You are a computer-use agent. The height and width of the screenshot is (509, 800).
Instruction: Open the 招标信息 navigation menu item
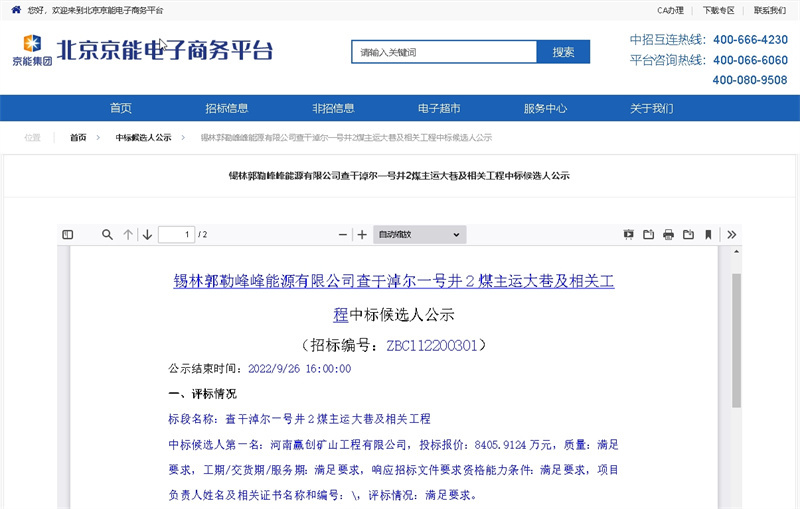pyautogui.click(x=227, y=108)
